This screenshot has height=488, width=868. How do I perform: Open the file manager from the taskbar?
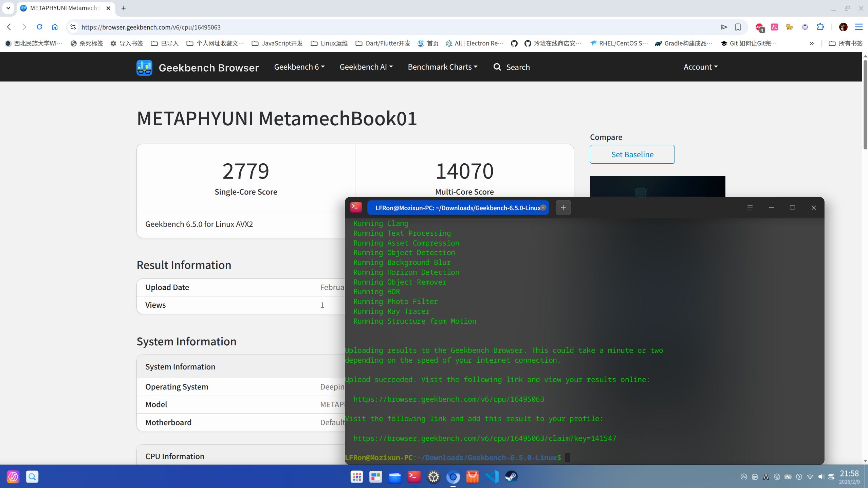click(395, 477)
